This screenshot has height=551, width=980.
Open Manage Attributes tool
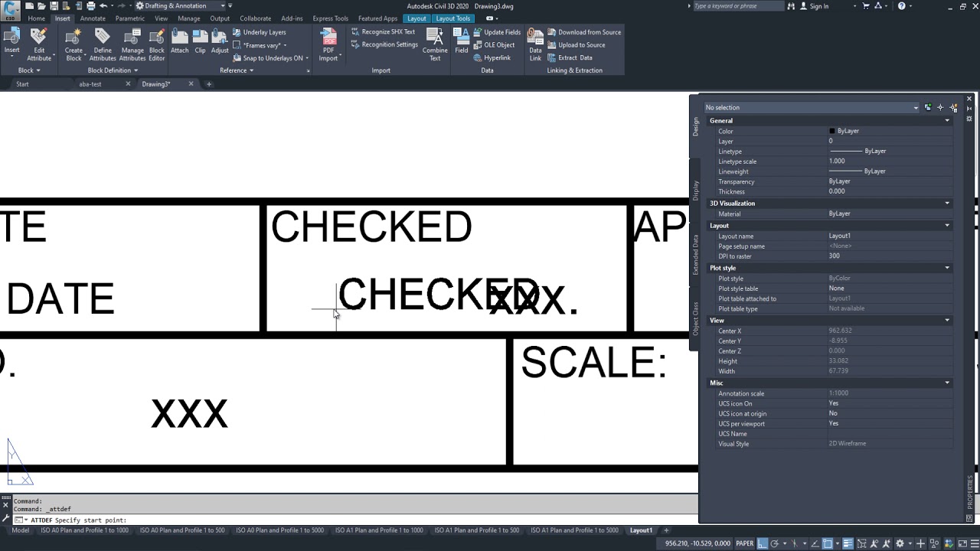tap(132, 44)
